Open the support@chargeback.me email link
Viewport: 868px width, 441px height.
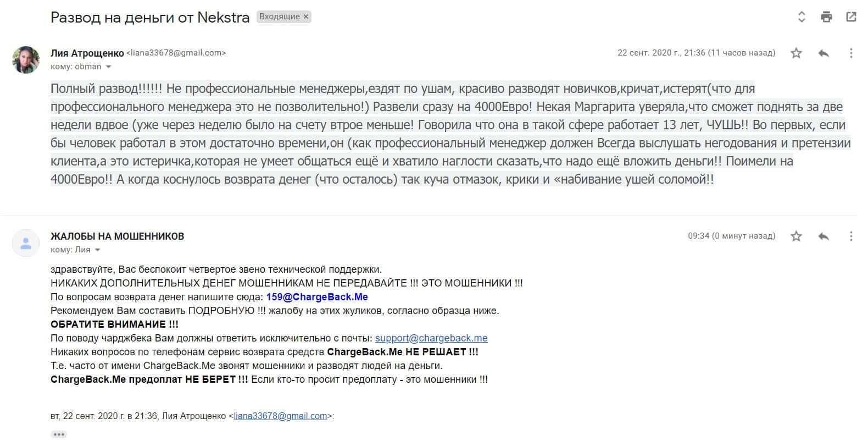431,338
